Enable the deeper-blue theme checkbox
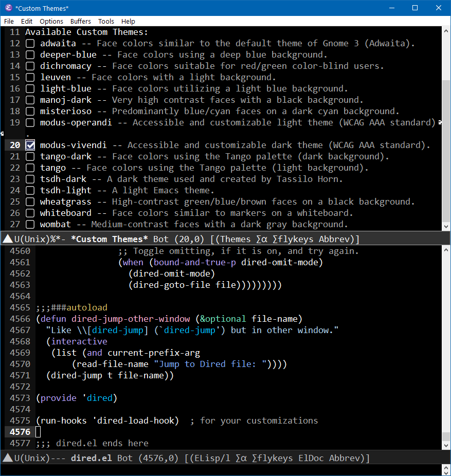This screenshot has height=476, width=451. (30, 54)
